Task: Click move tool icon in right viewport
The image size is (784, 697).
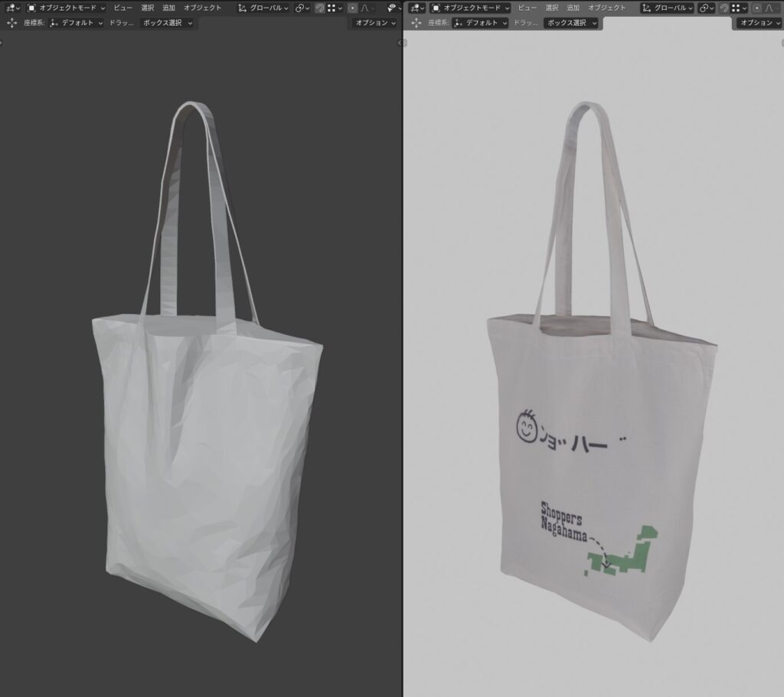Action: (416, 23)
